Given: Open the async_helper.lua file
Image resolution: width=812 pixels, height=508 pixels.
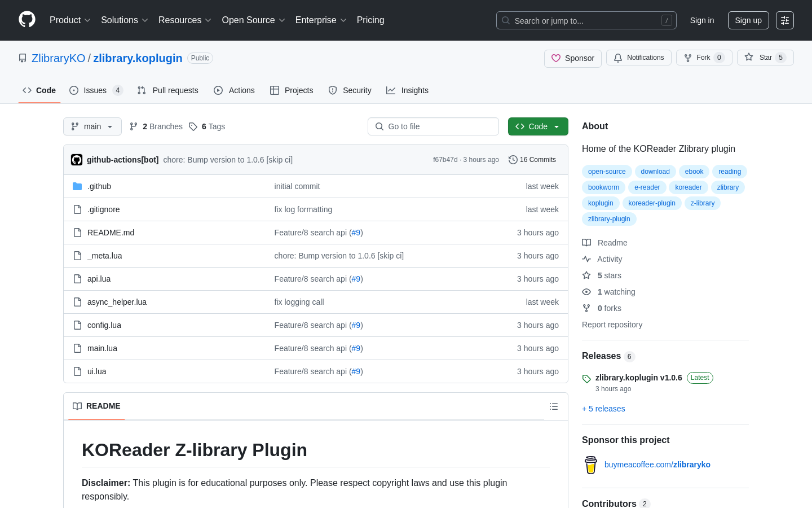Looking at the screenshot, I should click(x=117, y=302).
